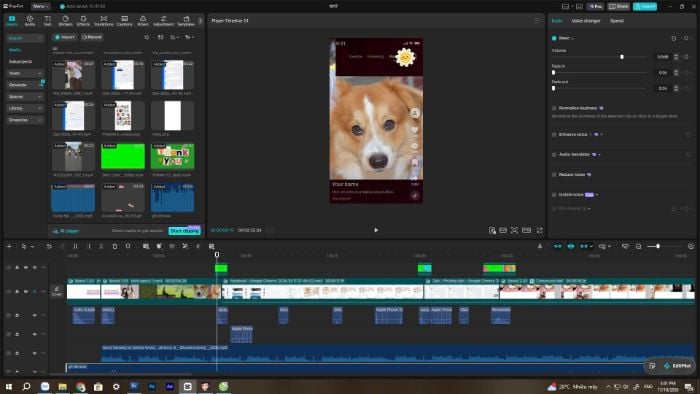Open the Menu dropdown in title bar

[x=40, y=6]
